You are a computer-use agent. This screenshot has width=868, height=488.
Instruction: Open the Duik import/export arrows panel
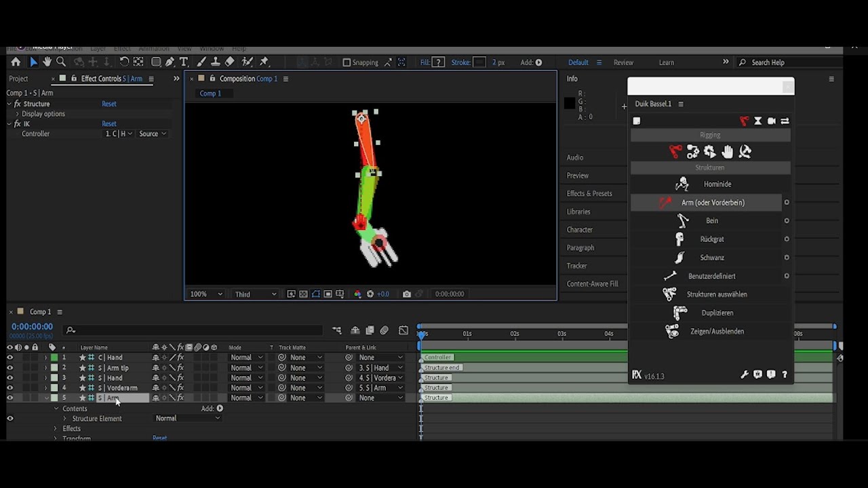(x=785, y=121)
